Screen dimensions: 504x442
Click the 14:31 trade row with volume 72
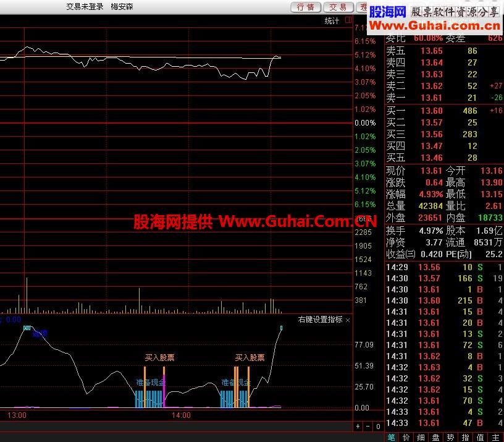pyautogui.click(x=444, y=345)
